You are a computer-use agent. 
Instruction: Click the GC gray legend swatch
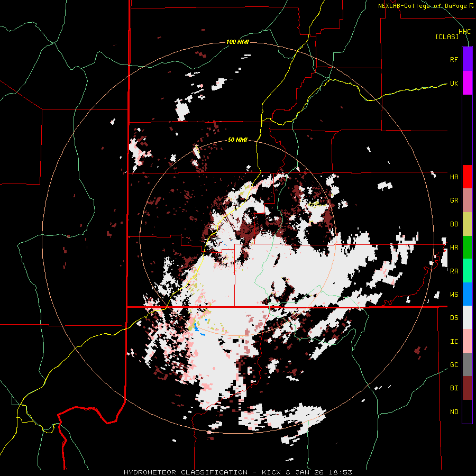point(467,364)
